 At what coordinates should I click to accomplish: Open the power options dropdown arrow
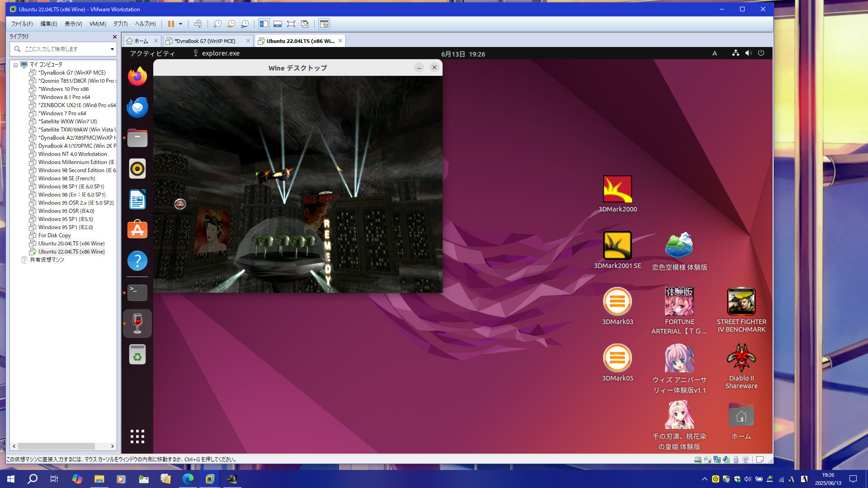180,24
